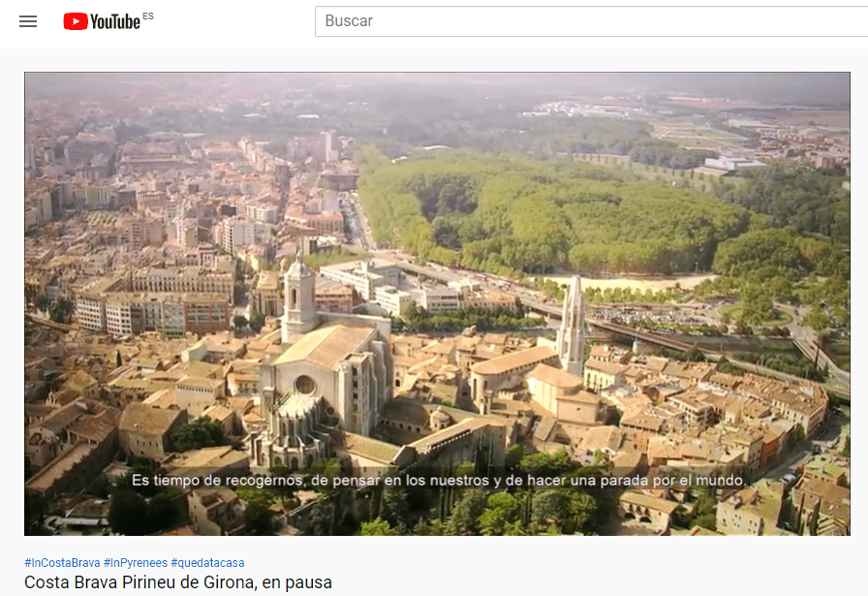Click the ES country code label

(148, 16)
